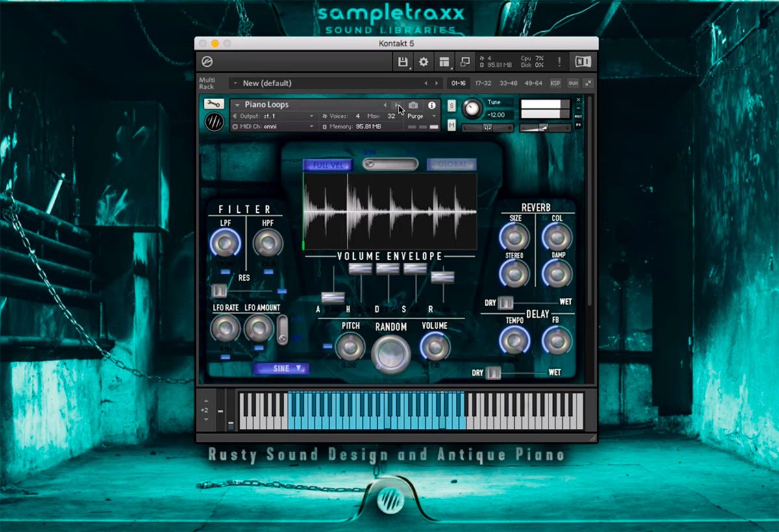
Task: Click the reverb COL knob
Action: tap(557, 237)
